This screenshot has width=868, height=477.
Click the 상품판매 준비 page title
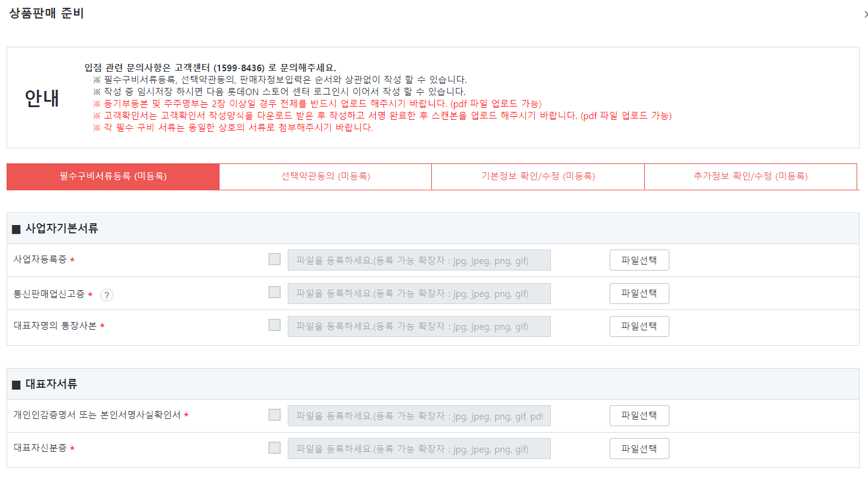tap(47, 14)
